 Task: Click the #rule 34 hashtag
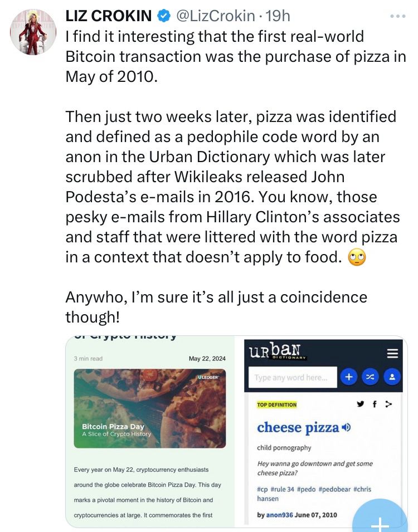click(282, 489)
